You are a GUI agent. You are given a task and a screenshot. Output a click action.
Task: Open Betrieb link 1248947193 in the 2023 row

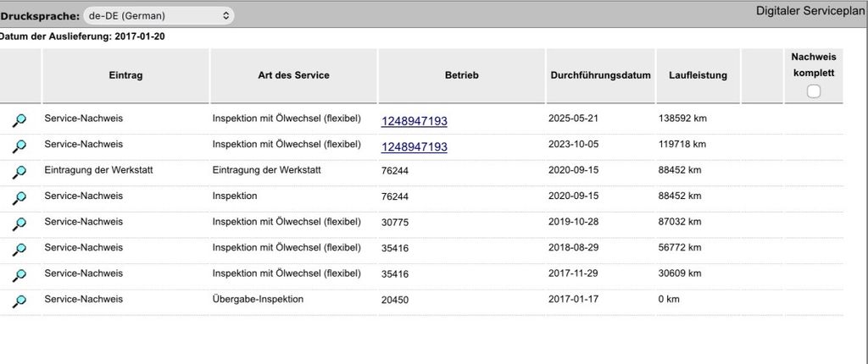414,147
